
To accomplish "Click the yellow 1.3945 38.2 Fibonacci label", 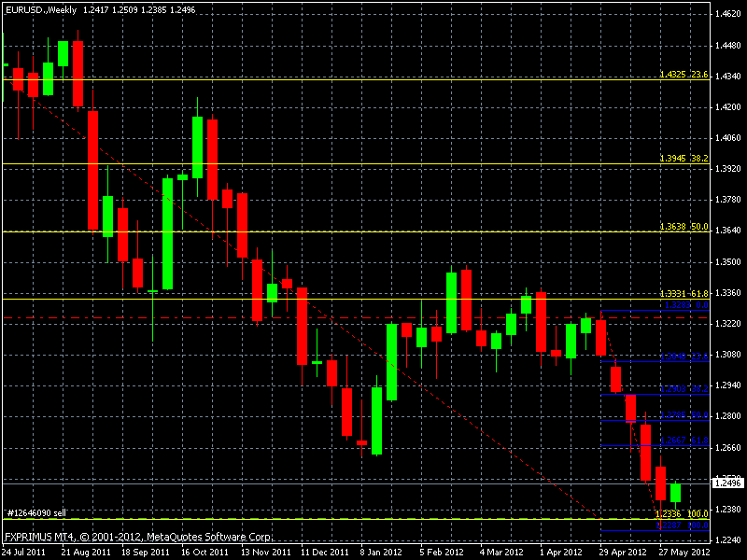I will [684, 158].
